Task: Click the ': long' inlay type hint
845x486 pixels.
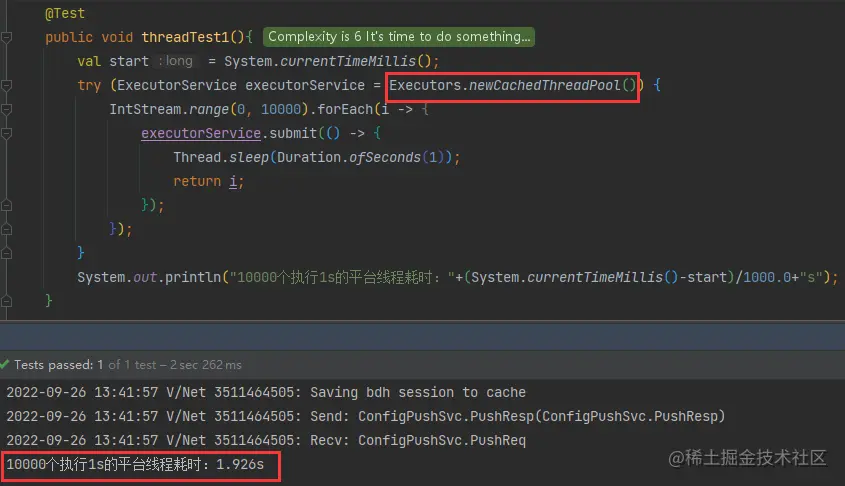Action: point(176,61)
